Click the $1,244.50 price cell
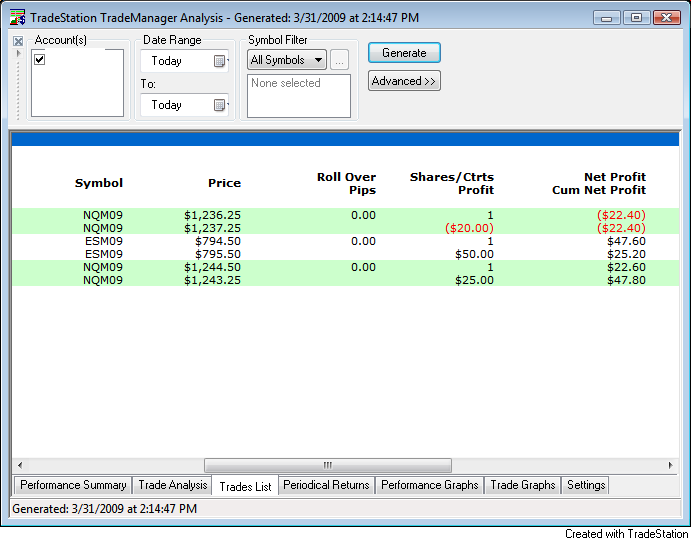691x540 pixels. pyautogui.click(x=212, y=267)
